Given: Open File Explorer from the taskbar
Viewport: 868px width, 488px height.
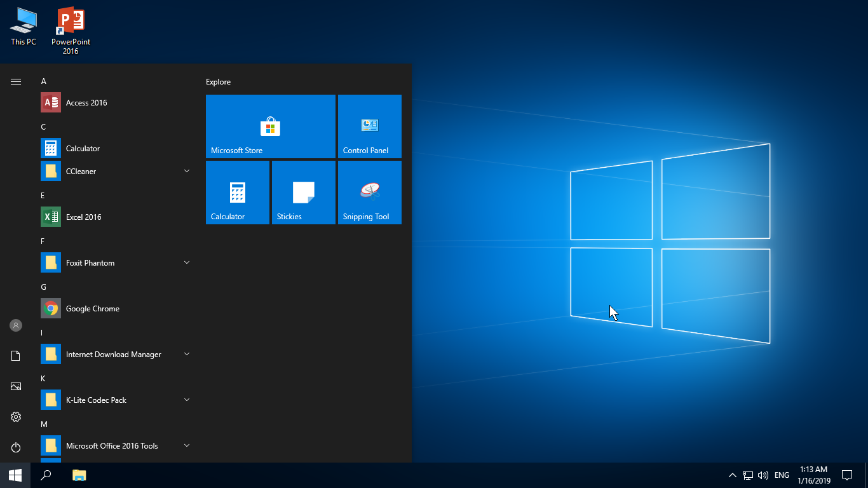Looking at the screenshot, I should click(79, 475).
